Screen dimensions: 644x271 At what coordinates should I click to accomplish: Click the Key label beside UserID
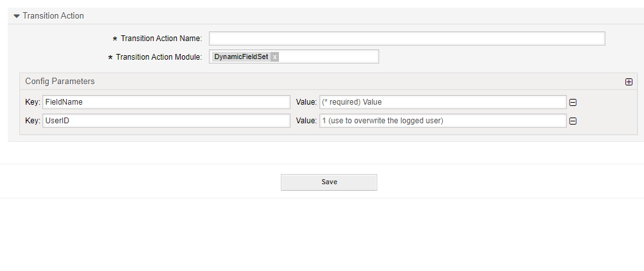pos(33,121)
